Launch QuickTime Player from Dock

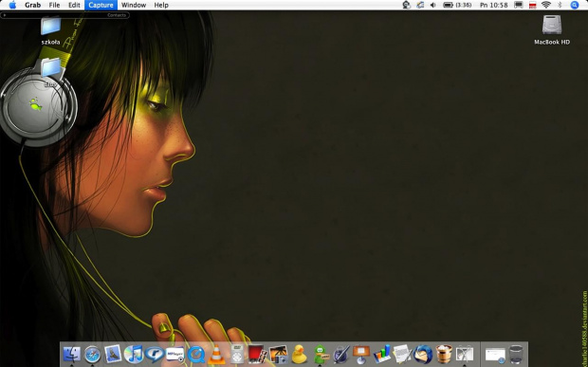[x=195, y=355]
